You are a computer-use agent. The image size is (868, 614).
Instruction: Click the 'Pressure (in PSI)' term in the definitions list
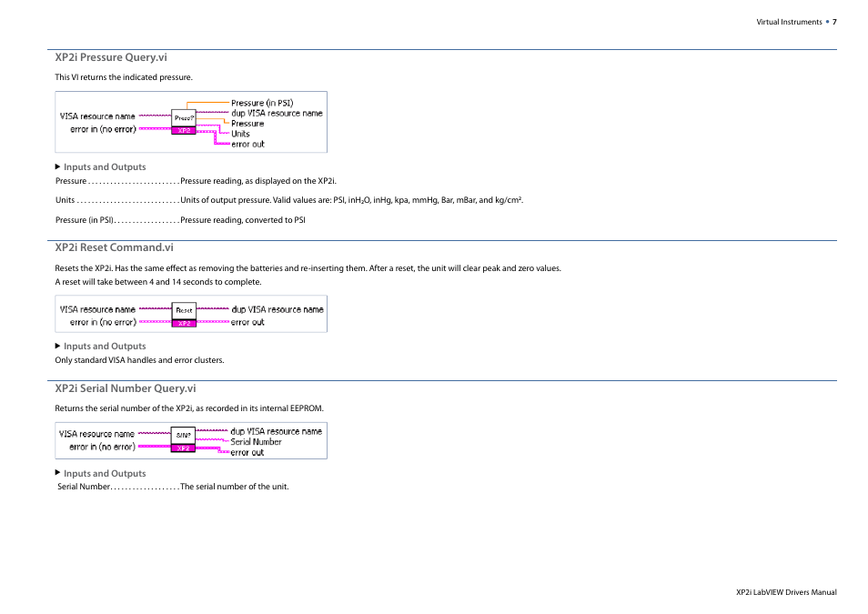85,220
